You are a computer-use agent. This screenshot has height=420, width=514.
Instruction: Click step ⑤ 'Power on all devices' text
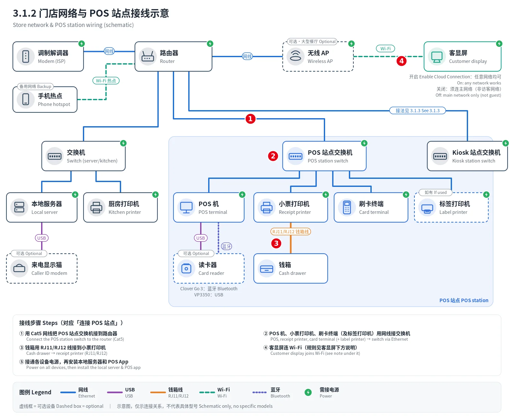coord(84,368)
